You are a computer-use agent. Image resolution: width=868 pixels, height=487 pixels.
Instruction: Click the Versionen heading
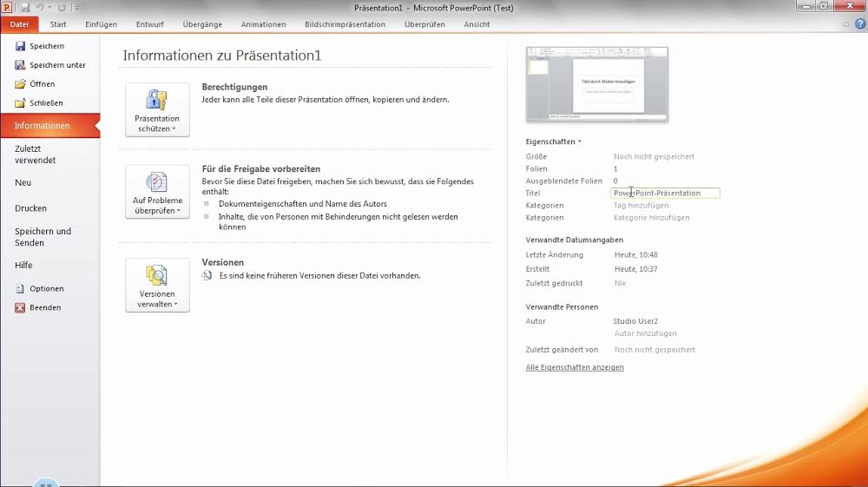[x=222, y=262]
